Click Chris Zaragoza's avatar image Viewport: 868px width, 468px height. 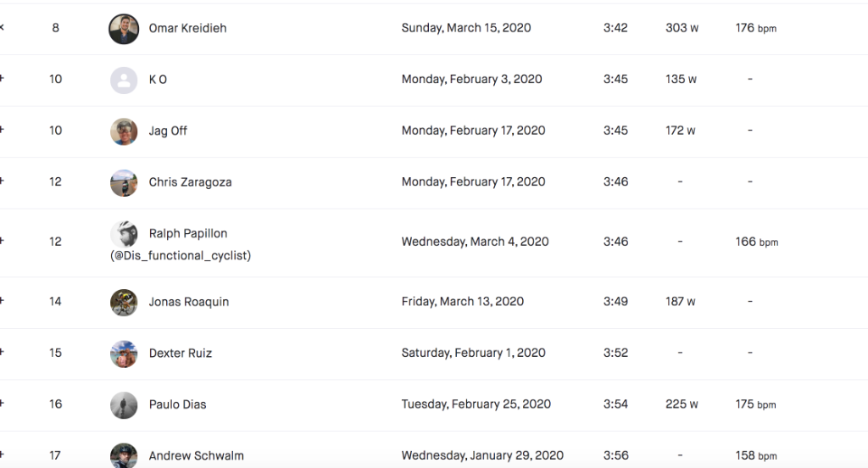124,182
